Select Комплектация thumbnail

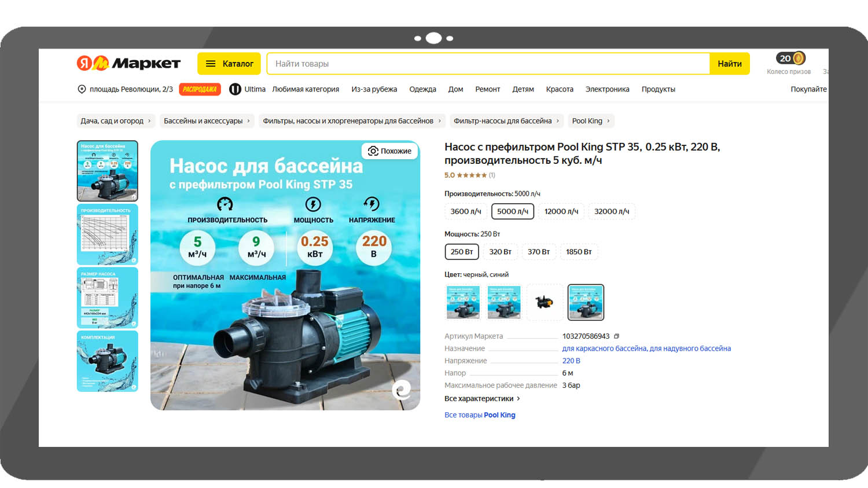(x=108, y=361)
